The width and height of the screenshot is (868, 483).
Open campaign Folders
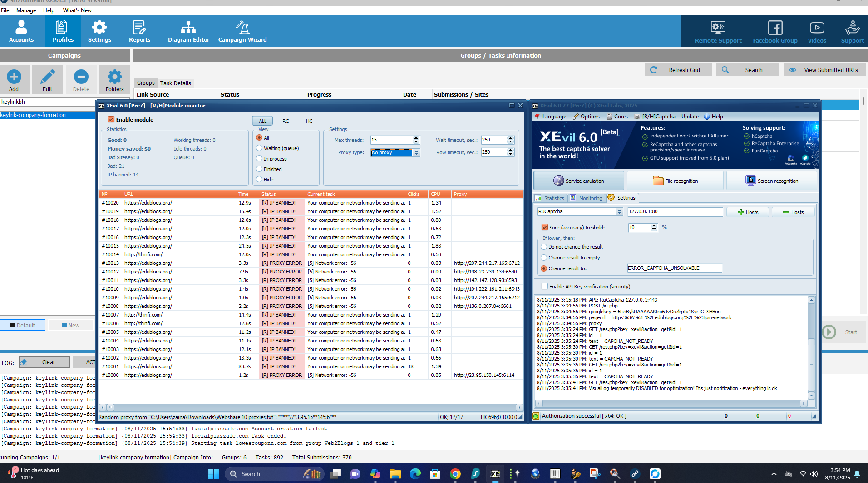115,79
